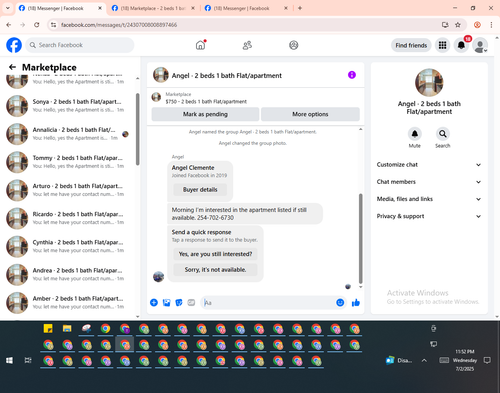Click Find friends button
Image resolution: width=500 pixels, height=393 pixels.
[411, 45]
